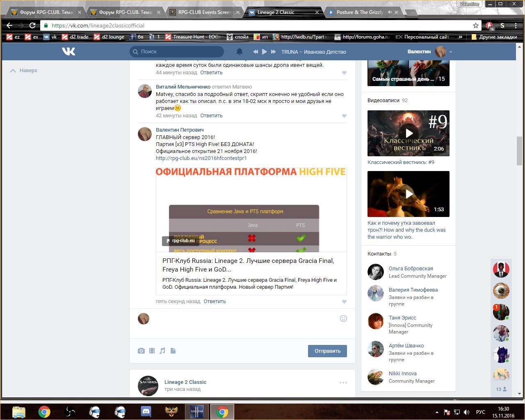Reload the page in Chrome
Viewport: 525px width, 420px height.
[32, 25]
